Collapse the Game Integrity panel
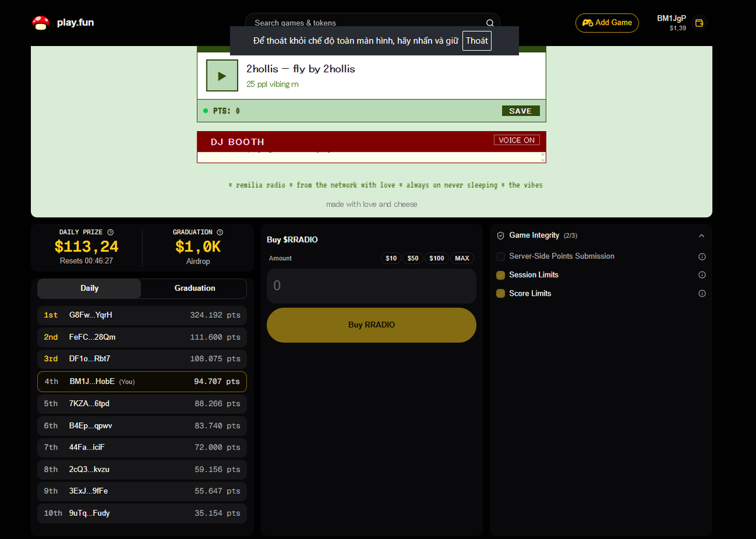 702,236
